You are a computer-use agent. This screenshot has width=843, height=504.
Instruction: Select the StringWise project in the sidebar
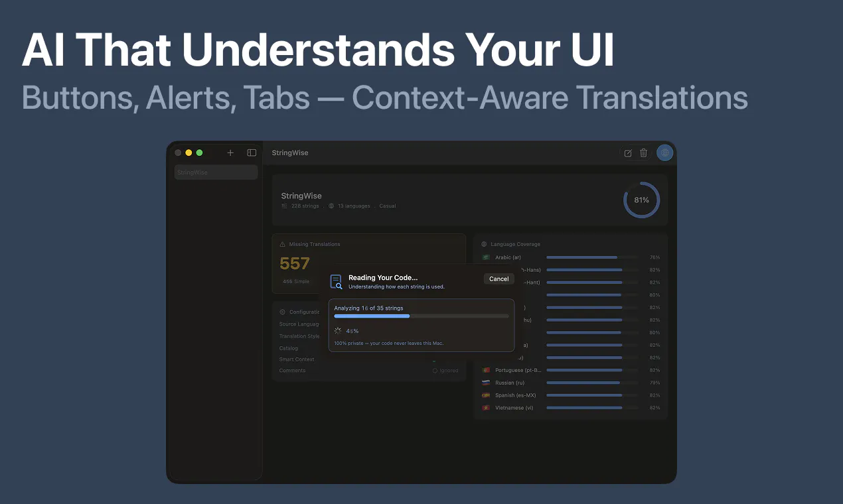coord(216,172)
